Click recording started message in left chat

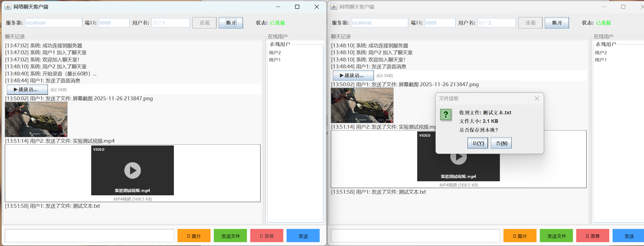pos(51,74)
